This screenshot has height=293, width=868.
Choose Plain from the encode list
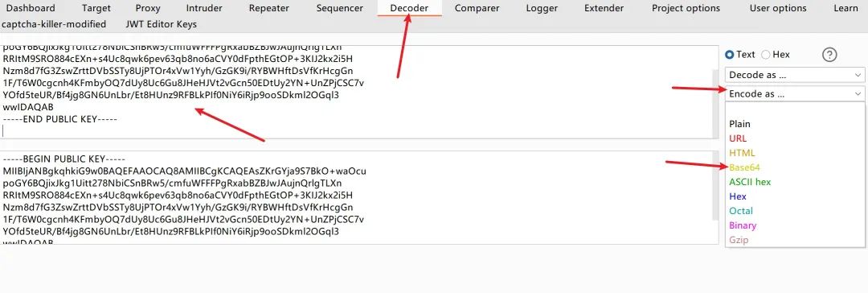click(x=795, y=124)
